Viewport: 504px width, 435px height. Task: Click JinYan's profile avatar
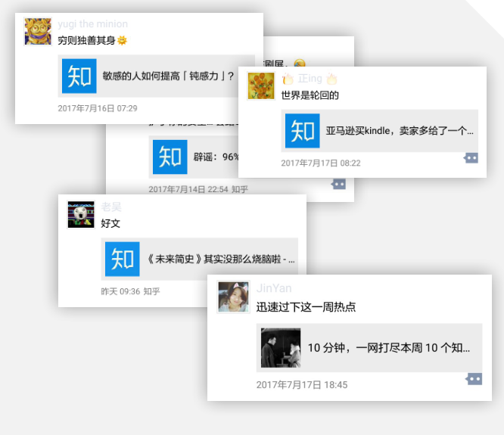pos(233,297)
